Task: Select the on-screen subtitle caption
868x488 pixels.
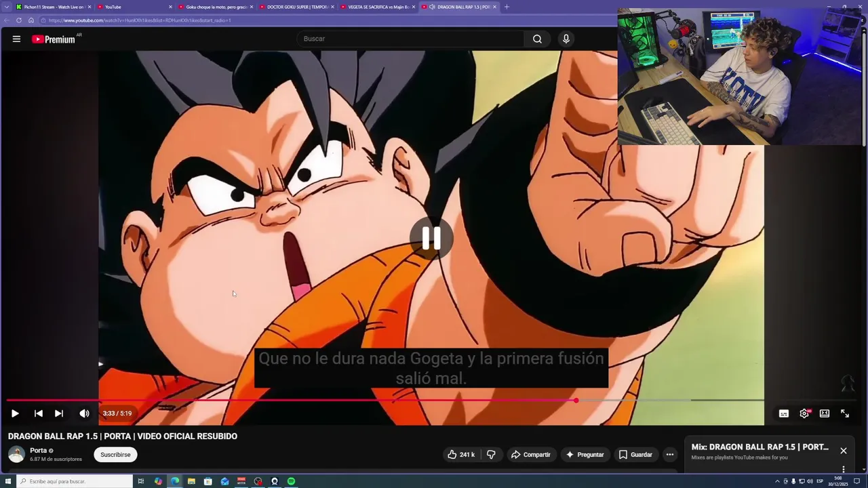Action: click(x=431, y=368)
